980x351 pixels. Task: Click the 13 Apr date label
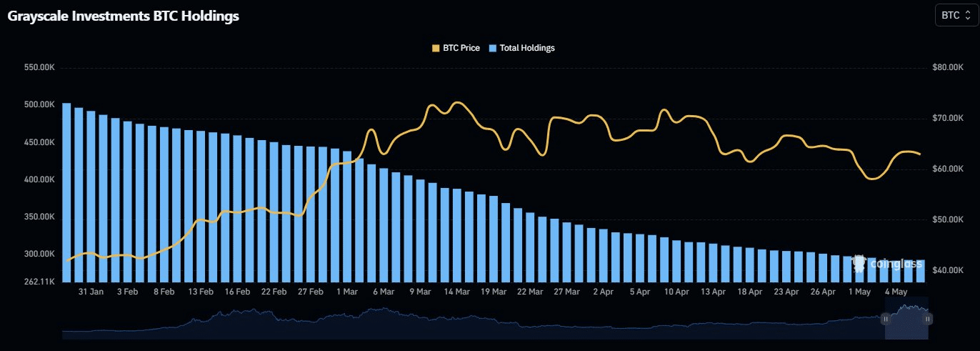coord(713,292)
